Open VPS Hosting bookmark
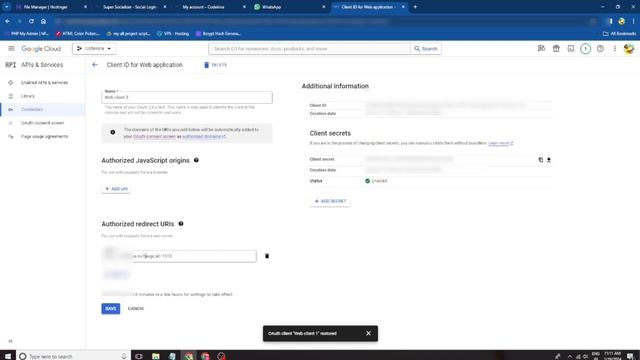The height and width of the screenshot is (360, 640). [173, 33]
